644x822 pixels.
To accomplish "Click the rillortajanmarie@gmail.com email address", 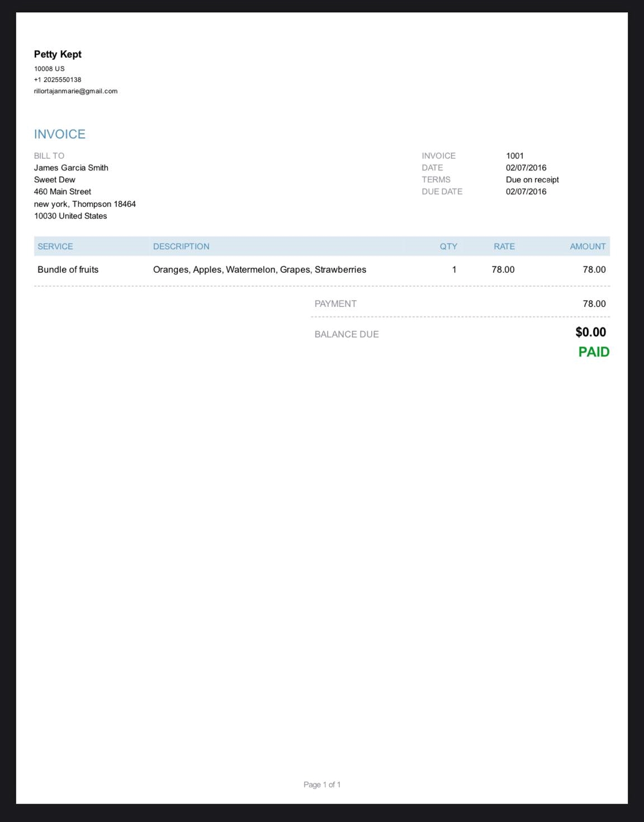I will coord(75,91).
